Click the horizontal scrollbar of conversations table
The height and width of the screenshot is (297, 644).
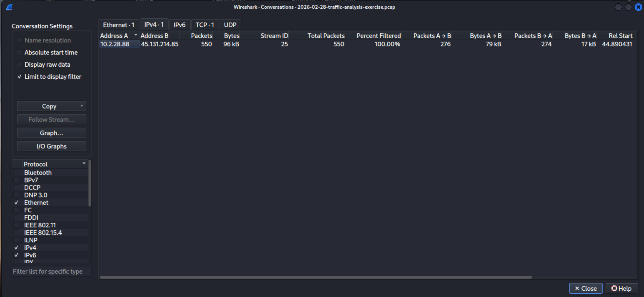point(315,277)
